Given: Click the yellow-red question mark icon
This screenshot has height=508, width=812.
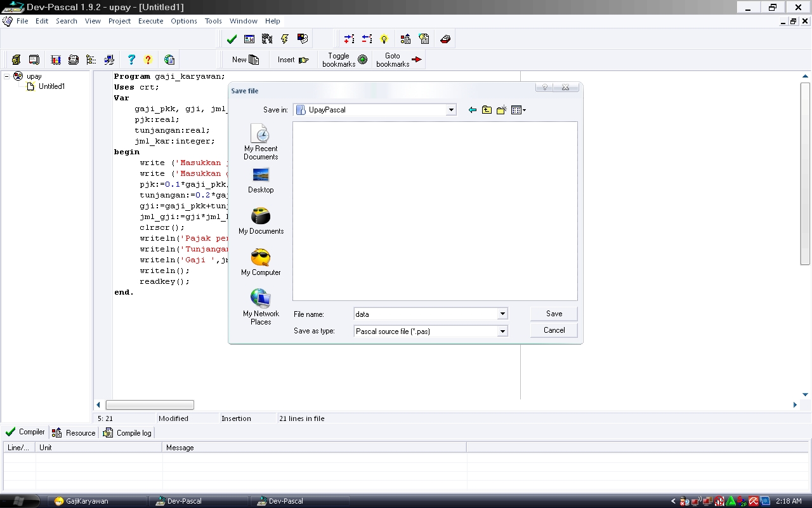Looking at the screenshot, I should 148,60.
